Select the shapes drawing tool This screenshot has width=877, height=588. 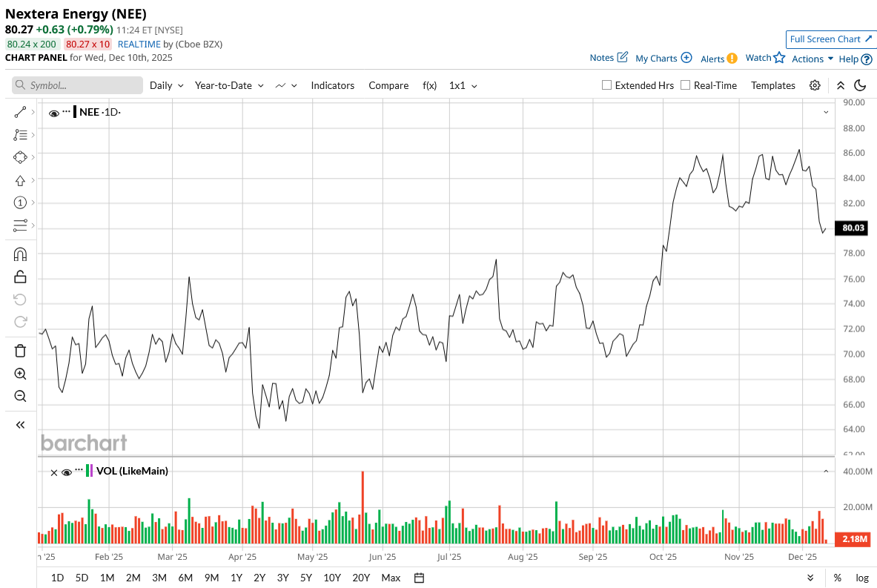pyautogui.click(x=20, y=157)
